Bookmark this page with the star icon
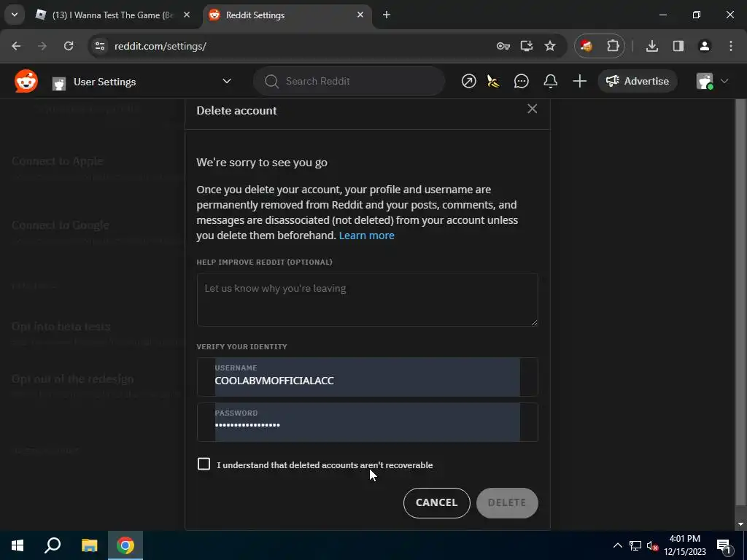The image size is (747, 560). 550,46
